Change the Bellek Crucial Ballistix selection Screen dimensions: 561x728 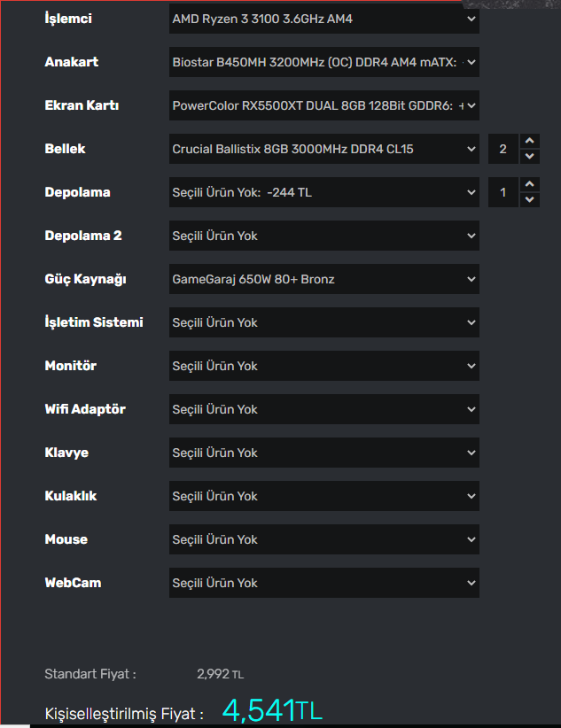pos(323,149)
